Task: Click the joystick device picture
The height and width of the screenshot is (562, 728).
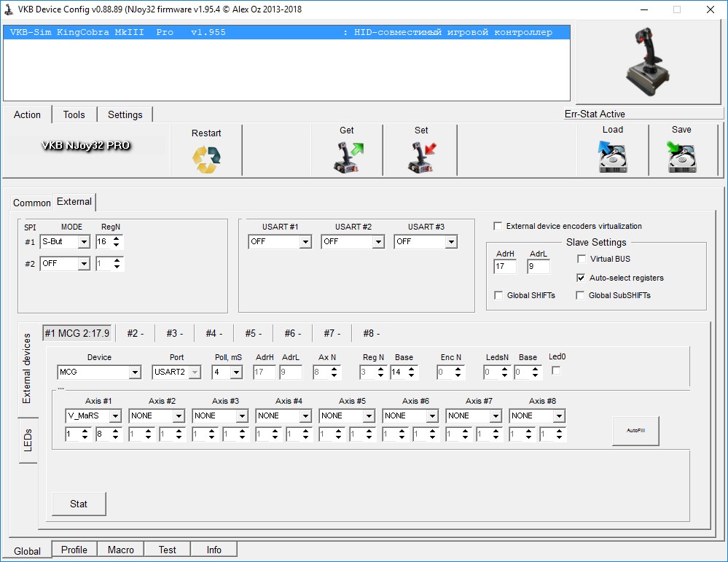Action: click(x=647, y=61)
